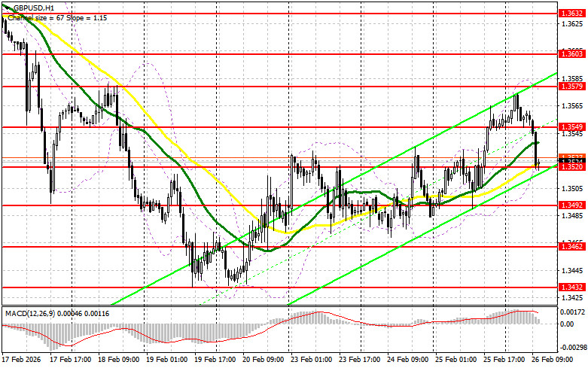
Task: Select the 0.00172 MACD scale value
Action: pos(572,312)
